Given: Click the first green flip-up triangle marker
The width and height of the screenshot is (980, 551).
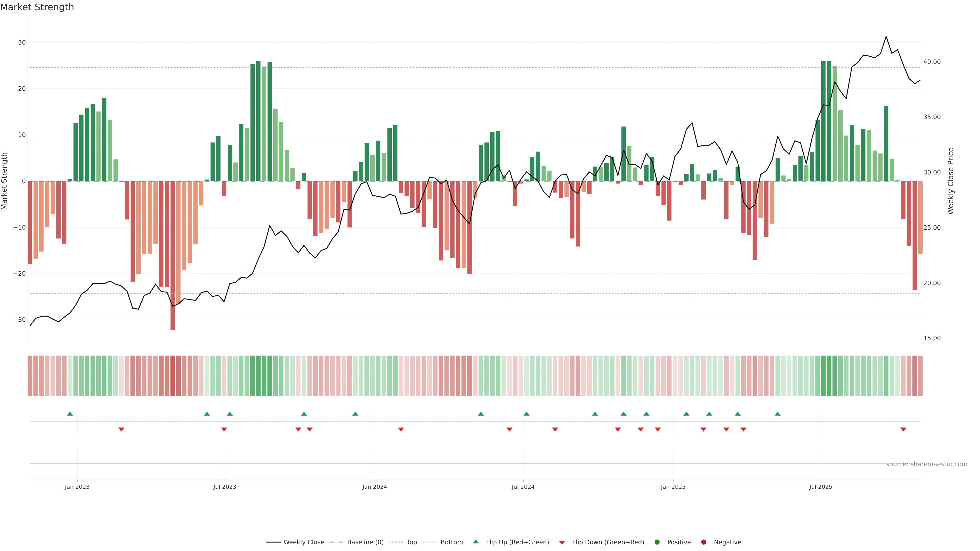Looking at the screenshot, I should coord(70,414).
